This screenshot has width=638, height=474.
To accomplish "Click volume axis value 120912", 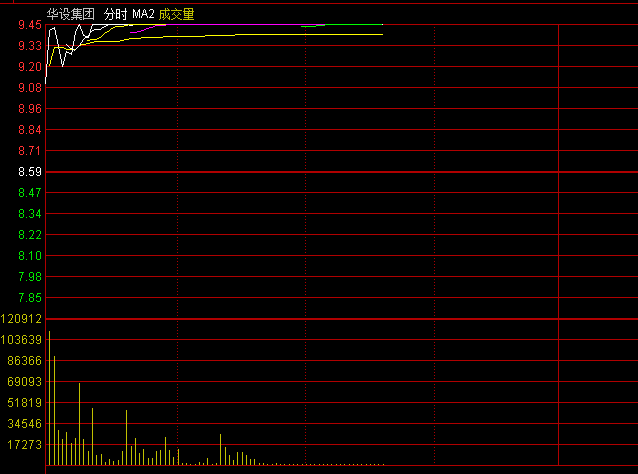I will pyautogui.click(x=21, y=319).
